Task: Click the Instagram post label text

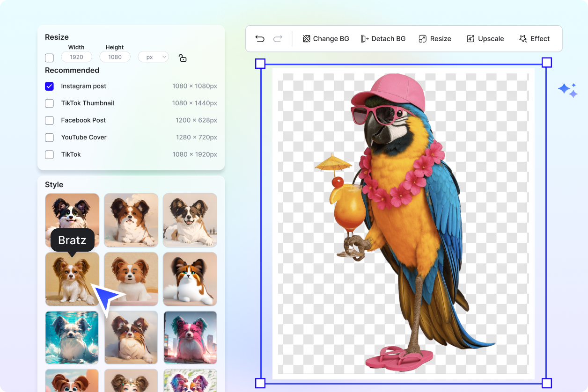Action: point(84,86)
